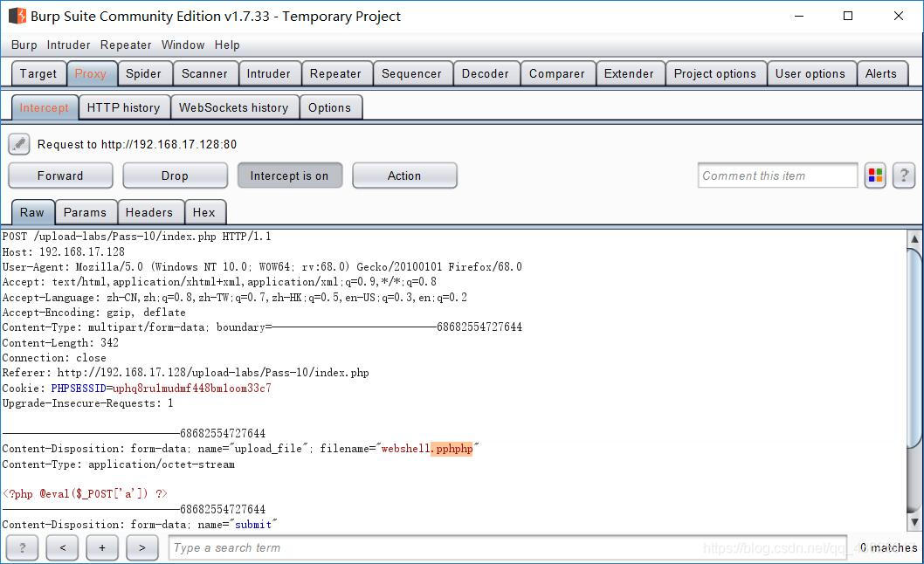This screenshot has height=564, width=924.
Task: Click the PHP eval payload line
Action: pyautogui.click(x=85, y=493)
